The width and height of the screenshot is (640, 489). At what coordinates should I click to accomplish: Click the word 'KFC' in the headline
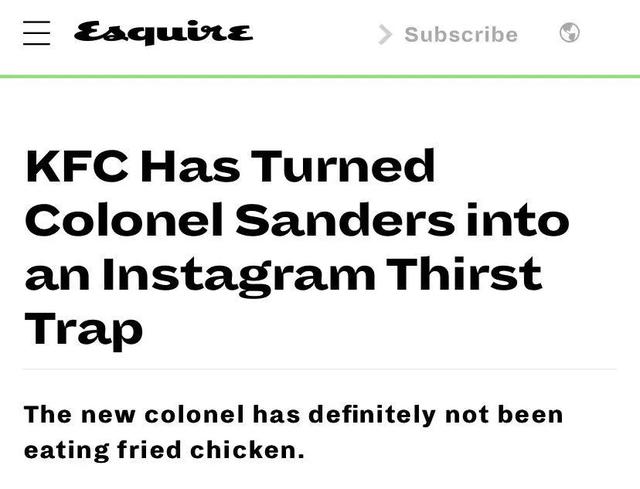pyautogui.click(x=77, y=166)
